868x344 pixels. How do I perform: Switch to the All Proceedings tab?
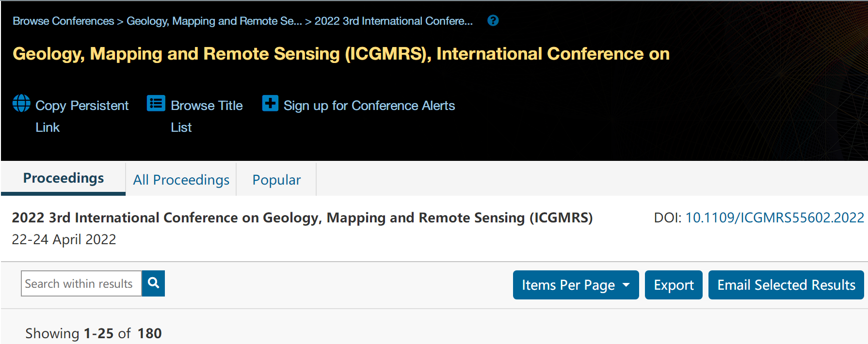[x=181, y=180]
